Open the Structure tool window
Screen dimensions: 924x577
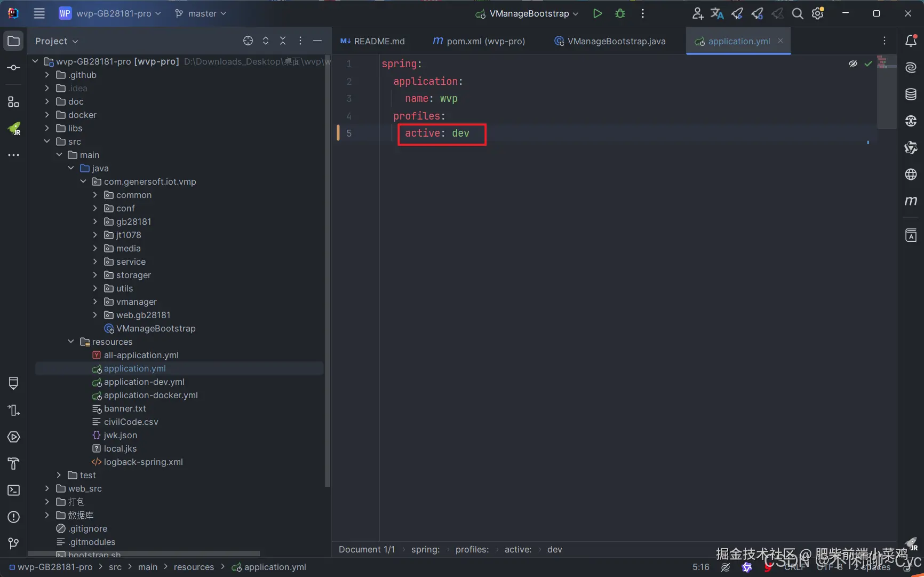(x=13, y=101)
